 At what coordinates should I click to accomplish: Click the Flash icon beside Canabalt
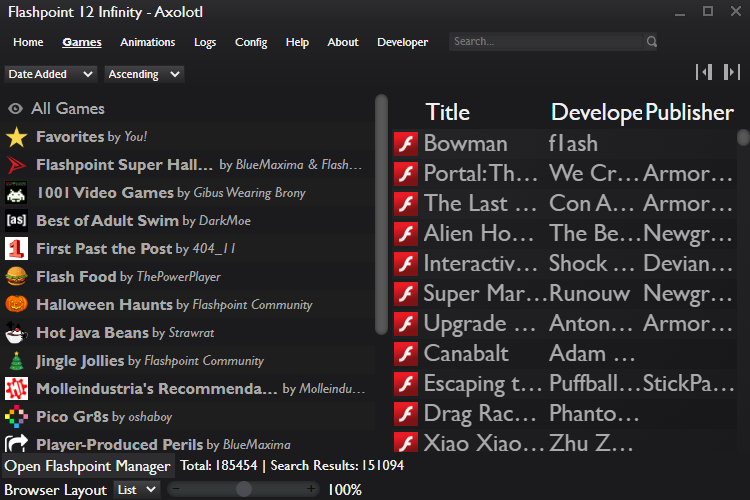click(x=405, y=353)
